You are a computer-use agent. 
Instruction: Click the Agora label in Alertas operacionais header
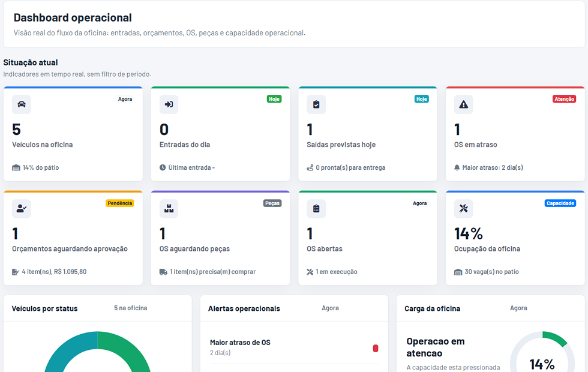331,308
